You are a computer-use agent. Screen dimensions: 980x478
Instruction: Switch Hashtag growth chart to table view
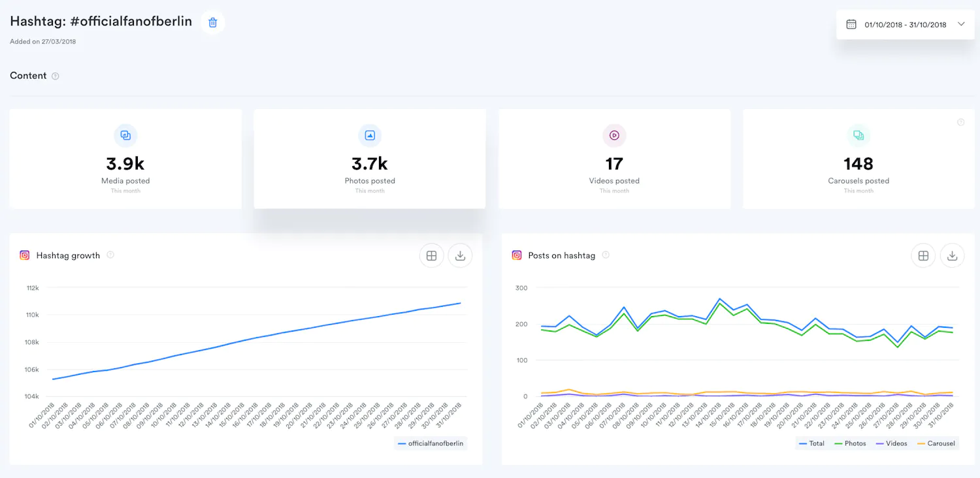point(431,256)
